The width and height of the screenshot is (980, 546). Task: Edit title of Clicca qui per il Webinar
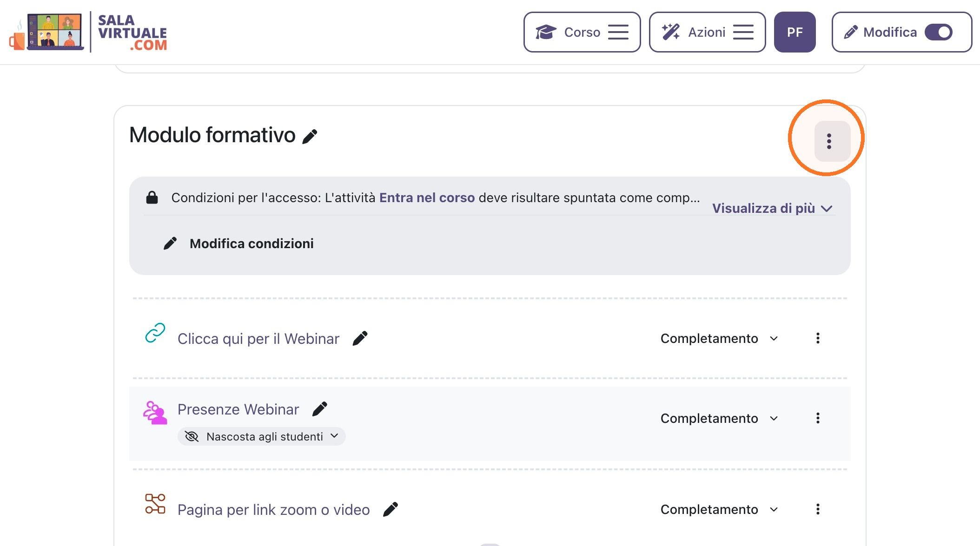click(x=360, y=338)
